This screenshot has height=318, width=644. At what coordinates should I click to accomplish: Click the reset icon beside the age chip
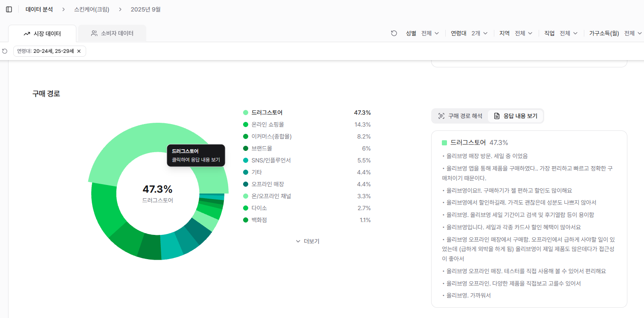(x=5, y=51)
